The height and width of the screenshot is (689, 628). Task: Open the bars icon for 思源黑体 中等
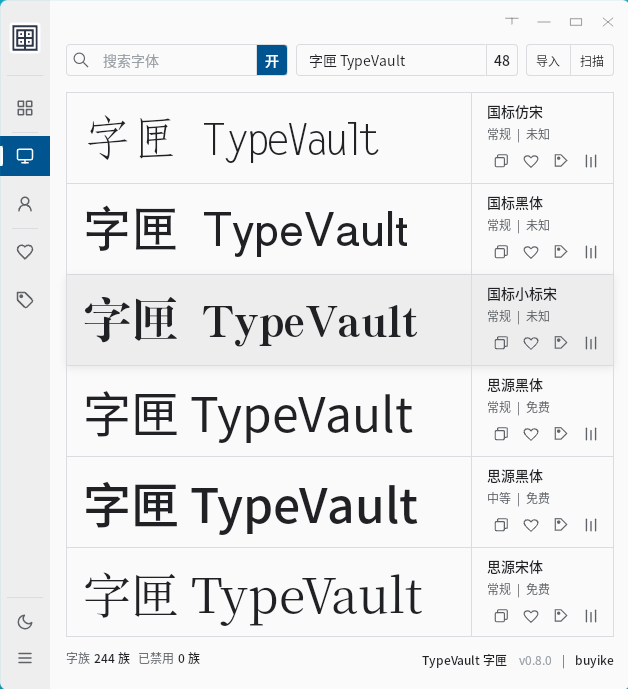[591, 525]
